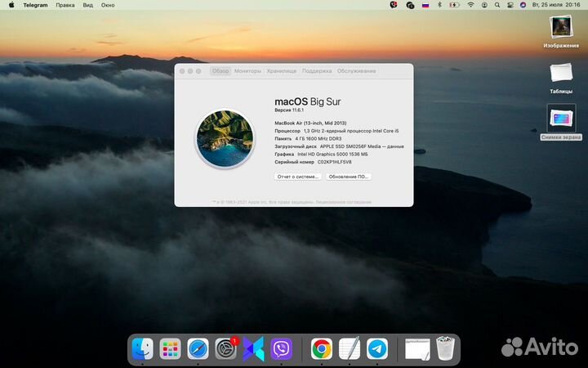Click the Процессор 1,3 GHz line
The height and width of the screenshot is (368, 588).
[x=336, y=131]
